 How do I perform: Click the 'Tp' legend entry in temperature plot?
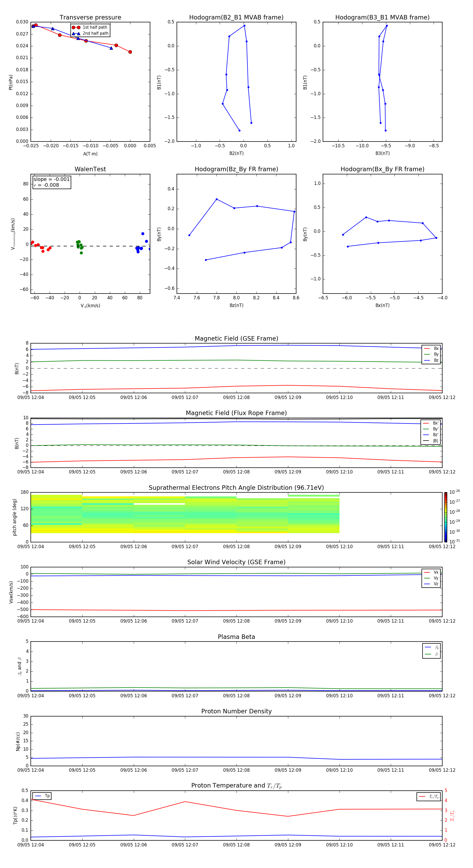tap(42, 796)
